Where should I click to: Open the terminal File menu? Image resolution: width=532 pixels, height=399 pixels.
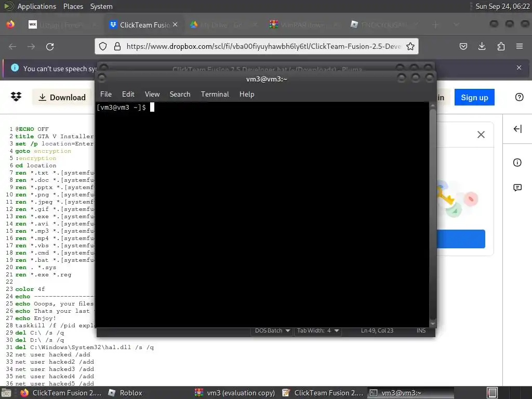coord(106,94)
